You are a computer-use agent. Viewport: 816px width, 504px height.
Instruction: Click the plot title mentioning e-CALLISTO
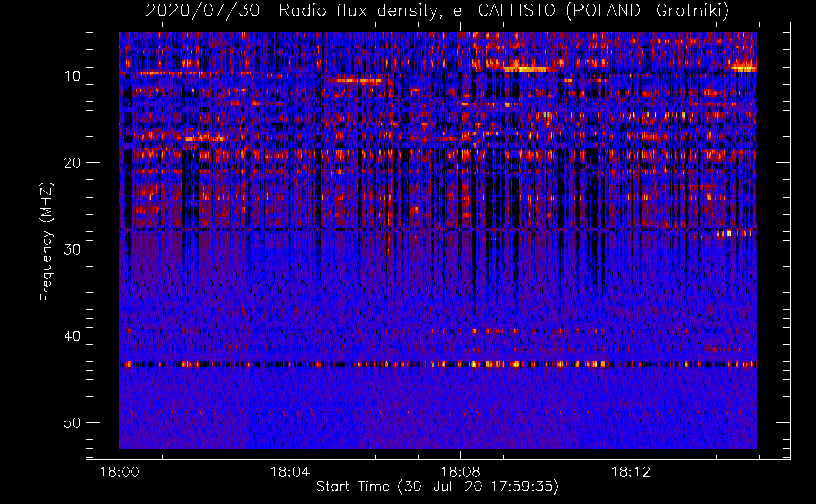pyautogui.click(x=437, y=10)
